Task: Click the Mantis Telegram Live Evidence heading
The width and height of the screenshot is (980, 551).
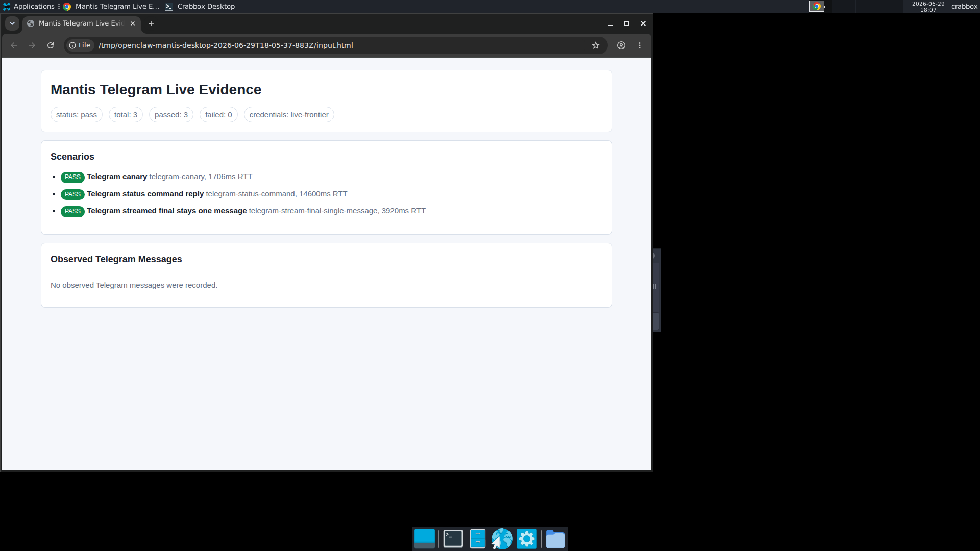Action: pyautogui.click(x=156, y=90)
